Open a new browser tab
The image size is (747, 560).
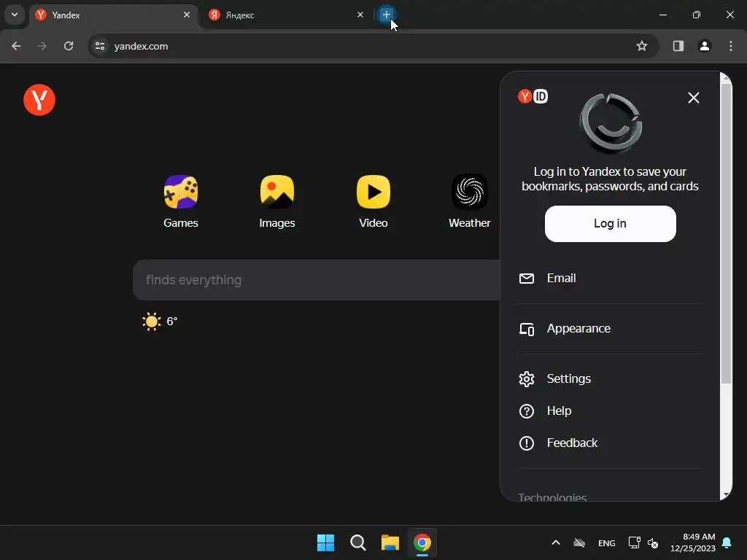387,15
